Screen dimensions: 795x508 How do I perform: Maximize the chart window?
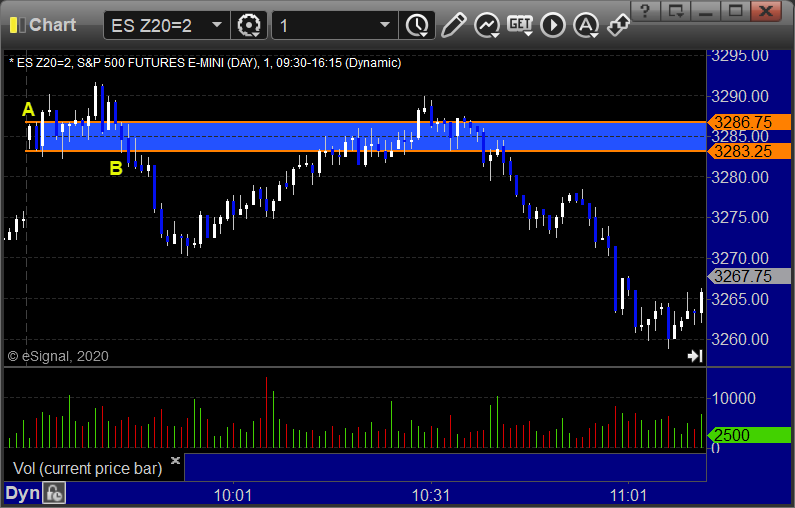(x=736, y=10)
